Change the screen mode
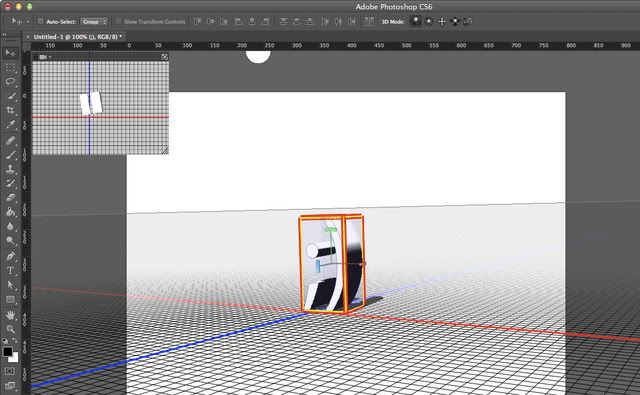 click(x=10, y=385)
